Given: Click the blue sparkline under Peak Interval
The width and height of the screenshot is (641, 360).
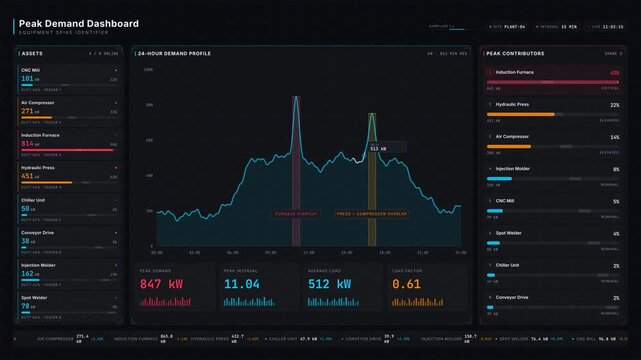Looking at the screenshot, I should pyautogui.click(x=249, y=302).
